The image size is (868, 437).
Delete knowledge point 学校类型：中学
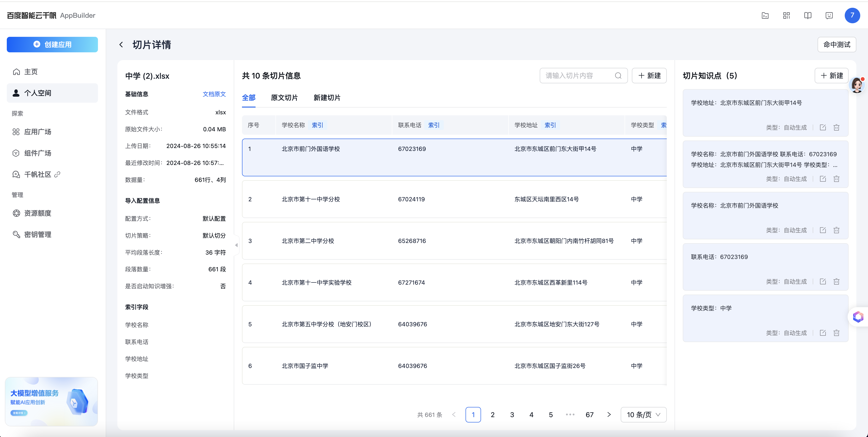(836, 333)
